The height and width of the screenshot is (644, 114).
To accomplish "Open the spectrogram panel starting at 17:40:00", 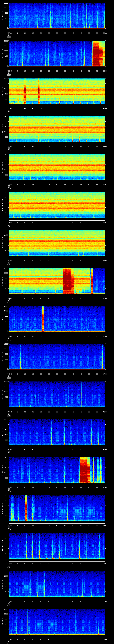I will pos(57,129).
